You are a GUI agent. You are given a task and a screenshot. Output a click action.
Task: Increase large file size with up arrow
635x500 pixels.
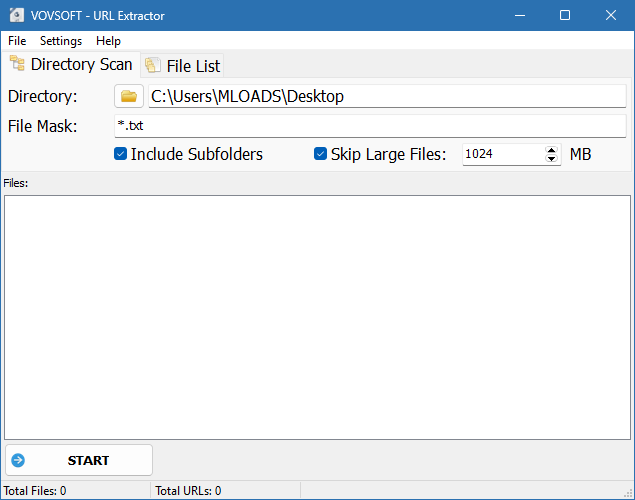[551, 150]
